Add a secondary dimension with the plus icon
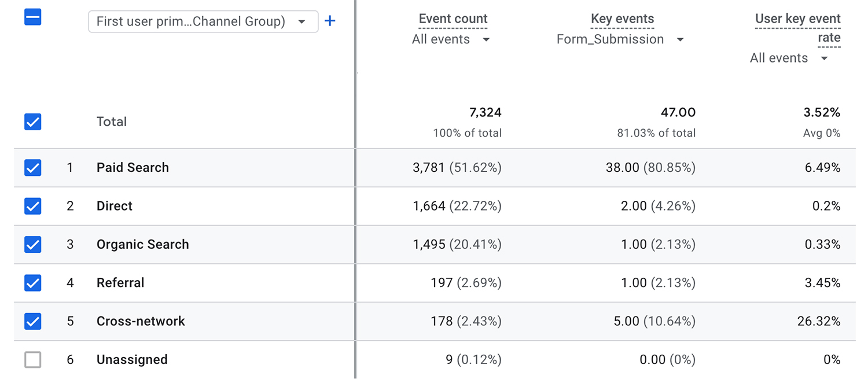 coord(330,20)
